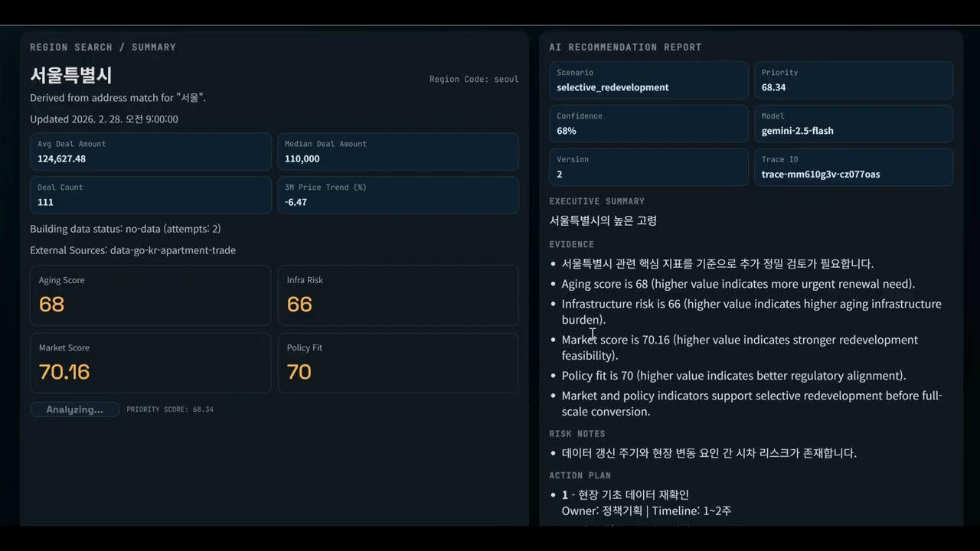Screen dimensions: 980x551
Task: Click the Analyzing... button
Action: (74, 409)
